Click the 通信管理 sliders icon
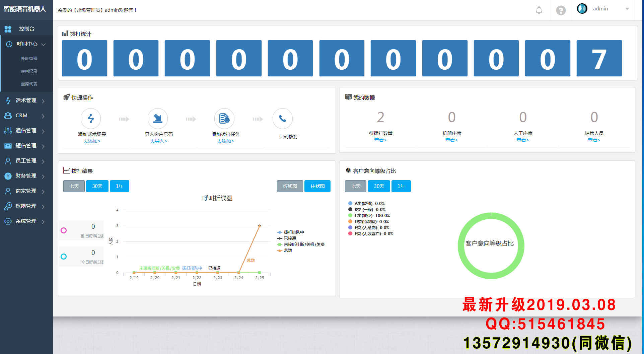The image size is (644, 354). pyautogui.click(x=8, y=131)
